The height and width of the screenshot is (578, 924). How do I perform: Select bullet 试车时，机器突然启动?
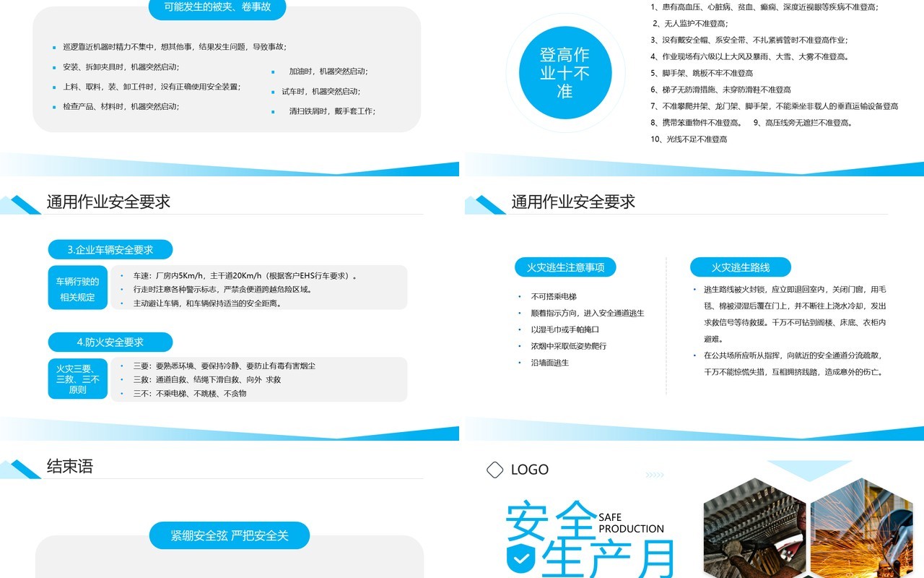(x=321, y=92)
